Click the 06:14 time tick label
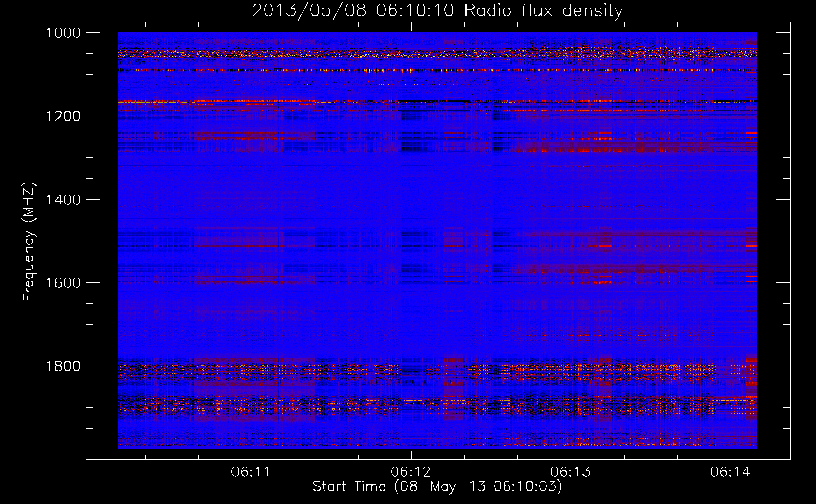This screenshot has height=504, width=816. click(730, 472)
